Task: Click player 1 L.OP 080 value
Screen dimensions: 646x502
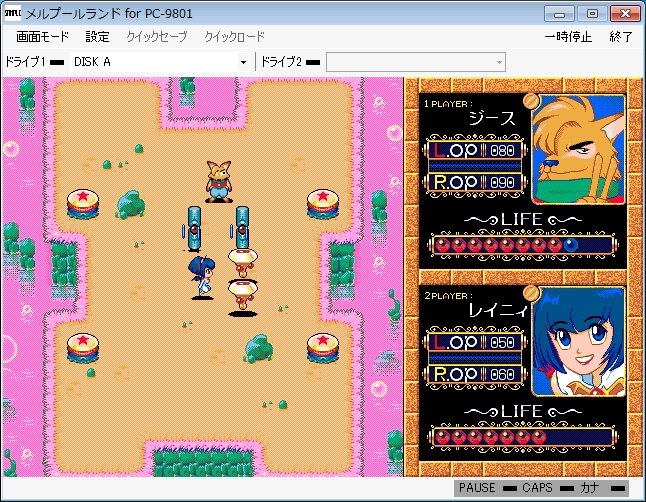Action: pos(502,150)
